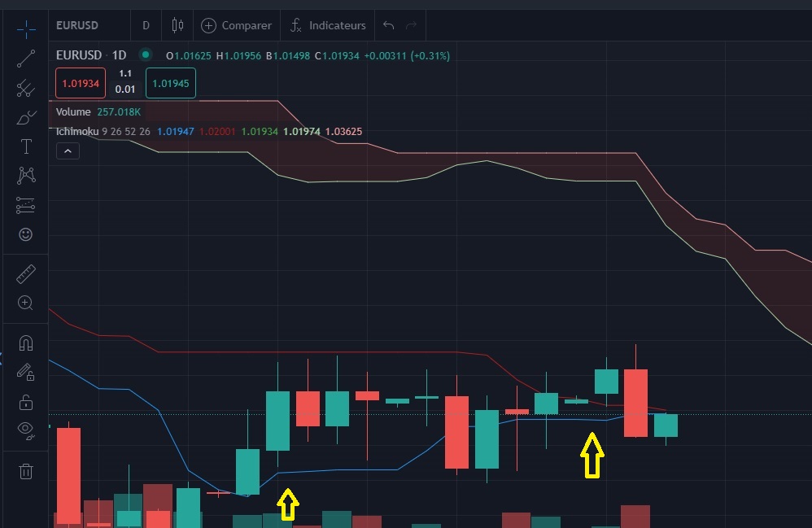Toggle lock all drawing tools
Viewport: 812px width, 528px height.
pos(25,402)
